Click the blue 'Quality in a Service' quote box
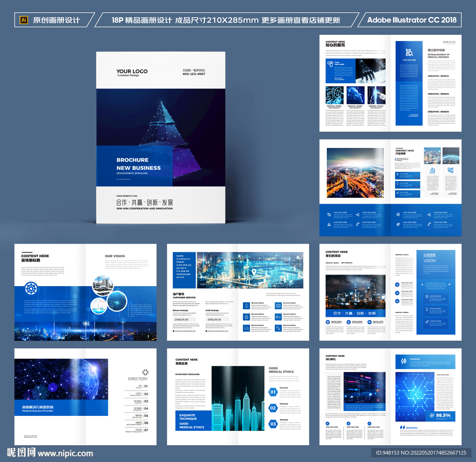The height and width of the screenshot is (462, 476). [x=184, y=270]
